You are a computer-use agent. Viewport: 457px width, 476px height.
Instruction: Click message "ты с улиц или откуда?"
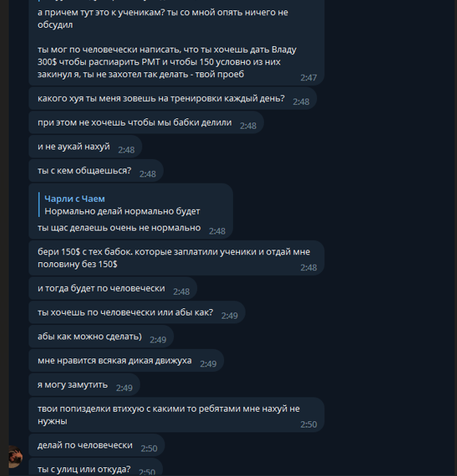[95, 470]
